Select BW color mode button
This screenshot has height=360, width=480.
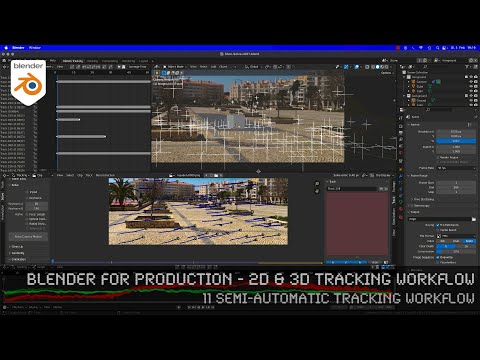pyautogui.click(x=443, y=241)
